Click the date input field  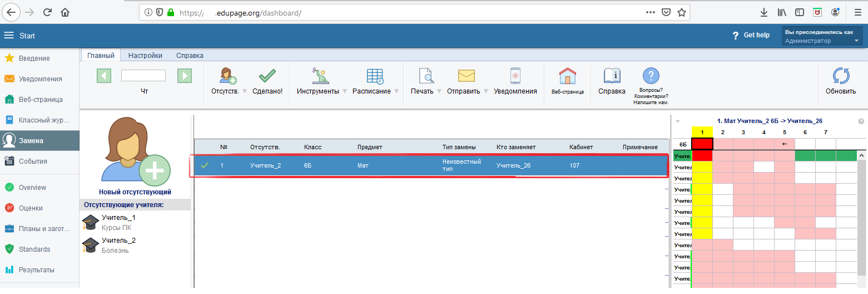[143, 75]
